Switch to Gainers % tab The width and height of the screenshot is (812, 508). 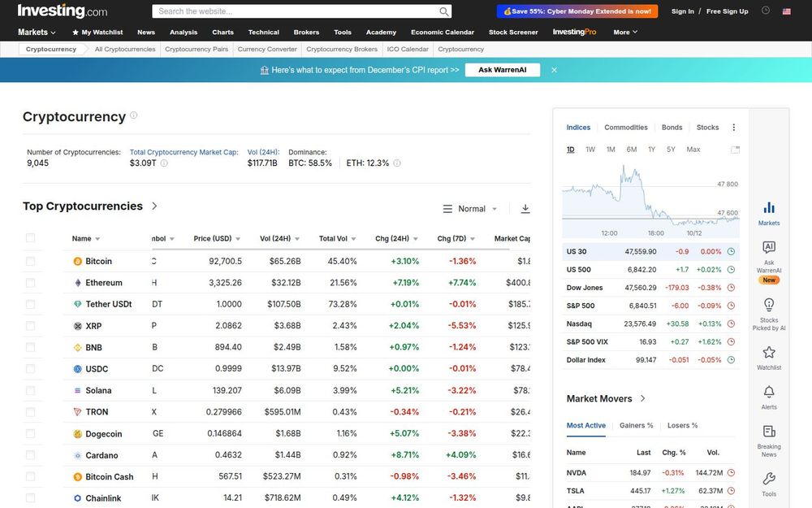pos(636,426)
